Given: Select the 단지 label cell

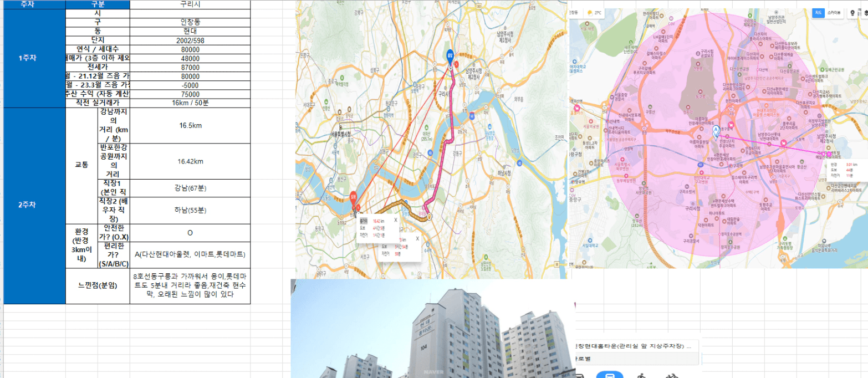Looking at the screenshot, I should [x=98, y=40].
